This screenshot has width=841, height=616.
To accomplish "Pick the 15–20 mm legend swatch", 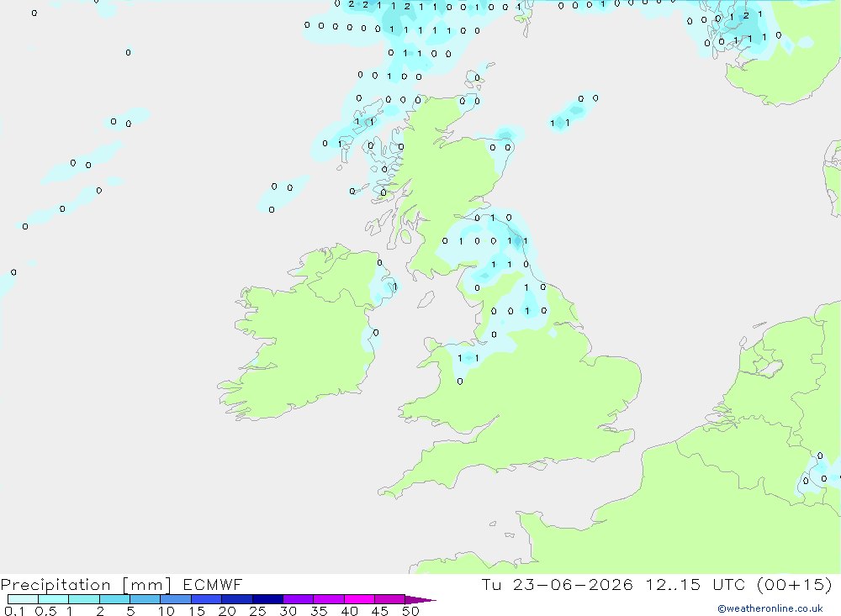I will pyautogui.click(x=207, y=599).
